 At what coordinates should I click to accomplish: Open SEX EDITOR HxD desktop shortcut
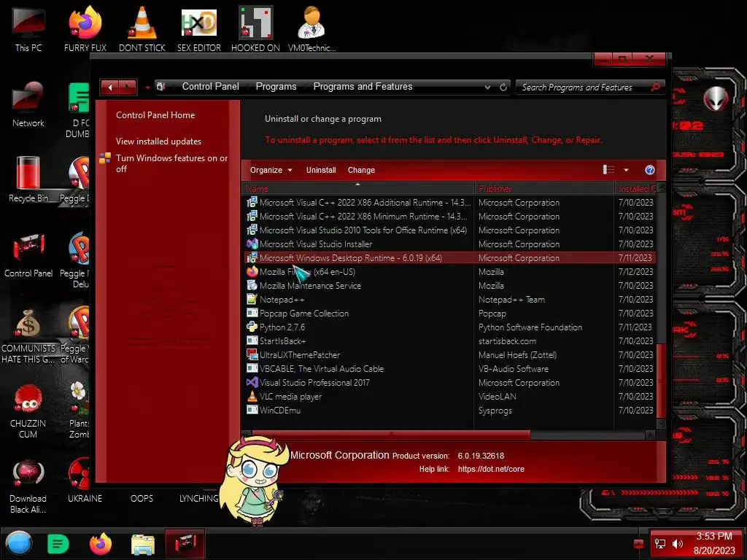click(x=198, y=28)
